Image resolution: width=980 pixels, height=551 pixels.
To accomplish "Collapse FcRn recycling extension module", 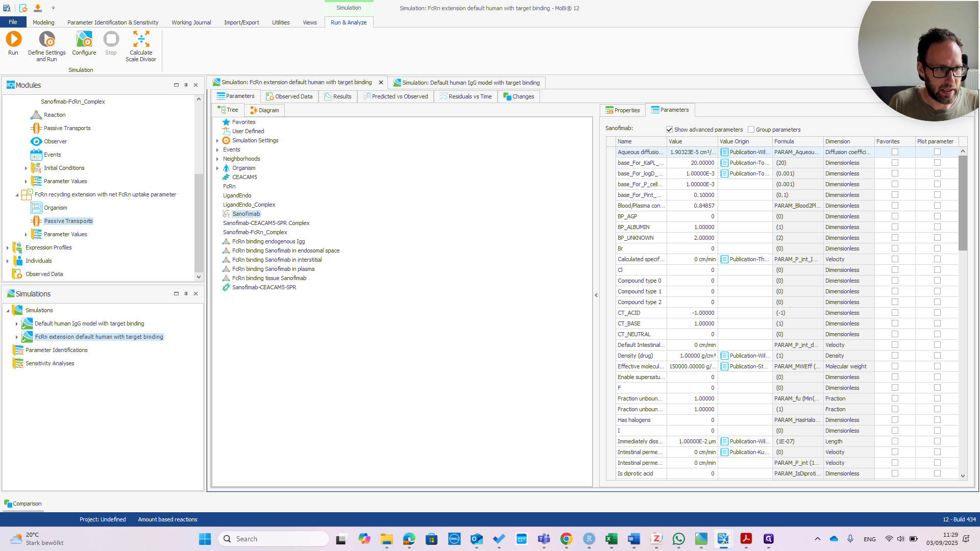I will tap(17, 195).
